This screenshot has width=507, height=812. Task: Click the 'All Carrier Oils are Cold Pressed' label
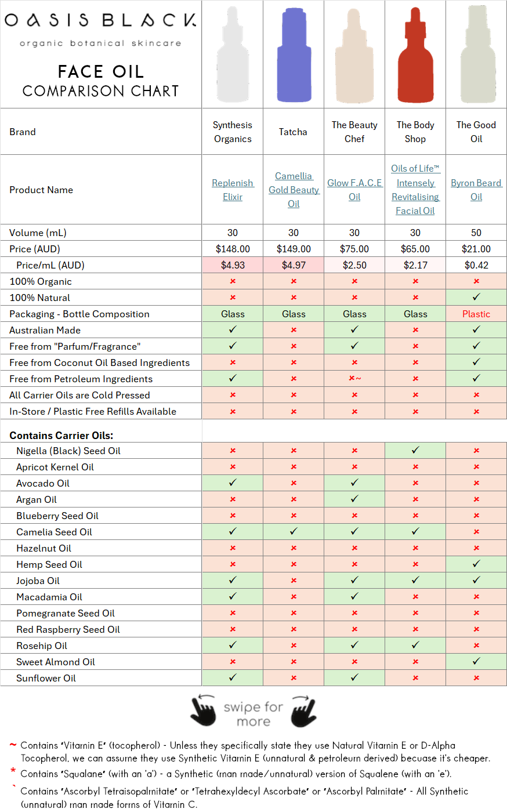79,395
